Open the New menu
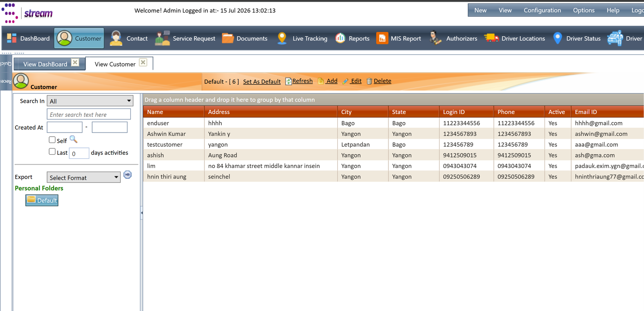Screen dimensions: 644x311 pos(480,10)
